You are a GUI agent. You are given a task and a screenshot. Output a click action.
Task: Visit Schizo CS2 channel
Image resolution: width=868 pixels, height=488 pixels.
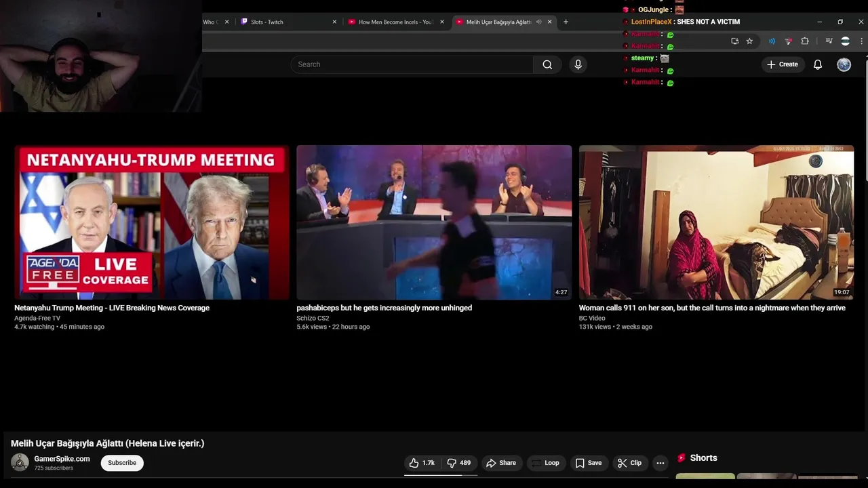[313, 319]
